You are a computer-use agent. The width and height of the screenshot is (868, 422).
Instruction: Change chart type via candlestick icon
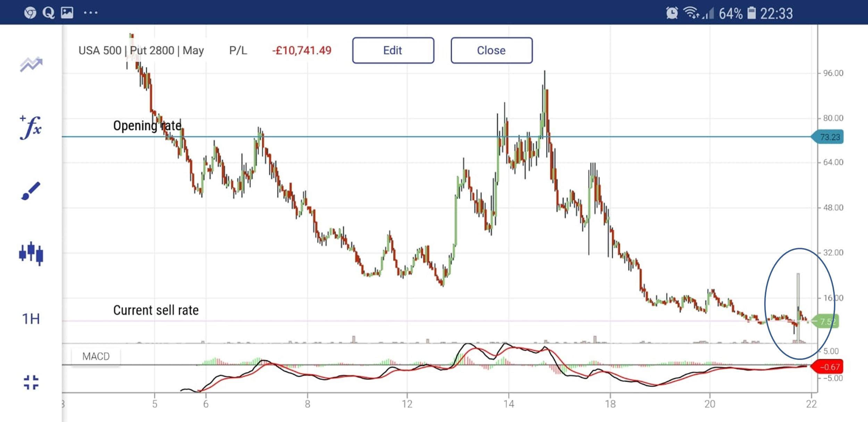[31, 253]
